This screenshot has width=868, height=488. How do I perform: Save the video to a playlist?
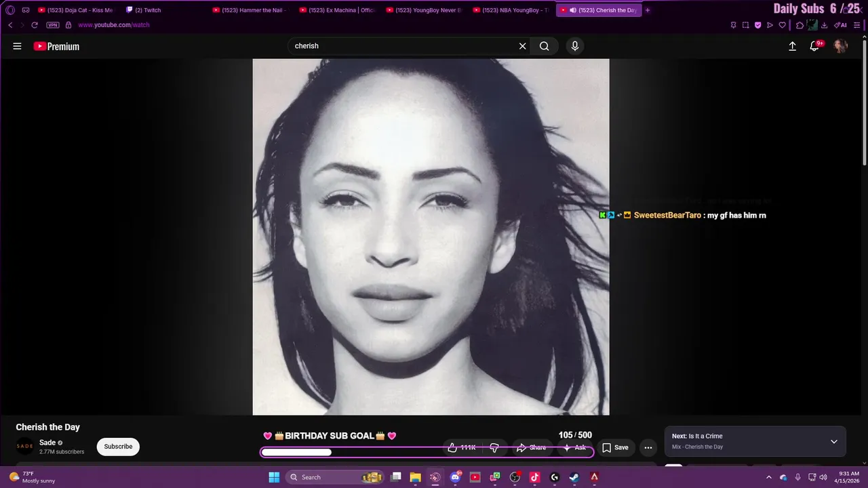click(615, 447)
